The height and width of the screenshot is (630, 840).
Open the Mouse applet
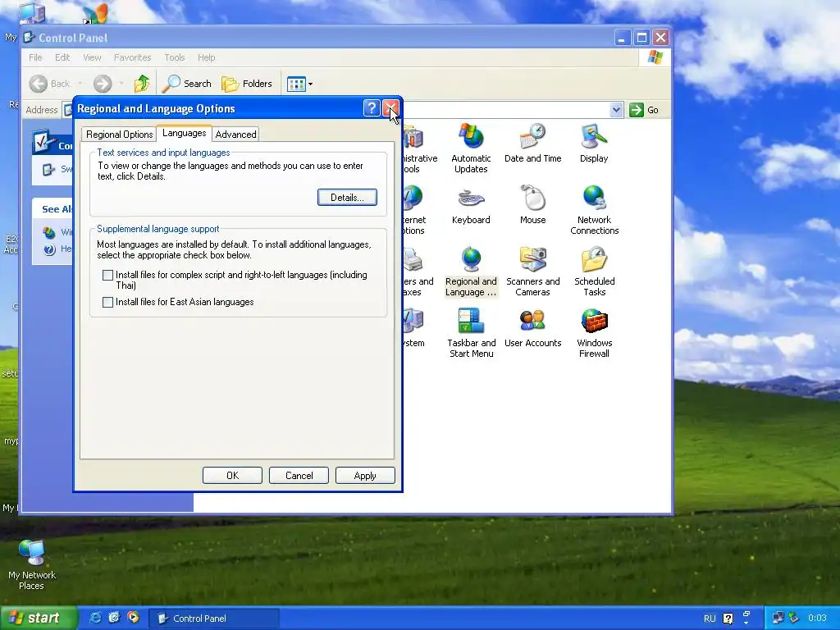pyautogui.click(x=532, y=204)
